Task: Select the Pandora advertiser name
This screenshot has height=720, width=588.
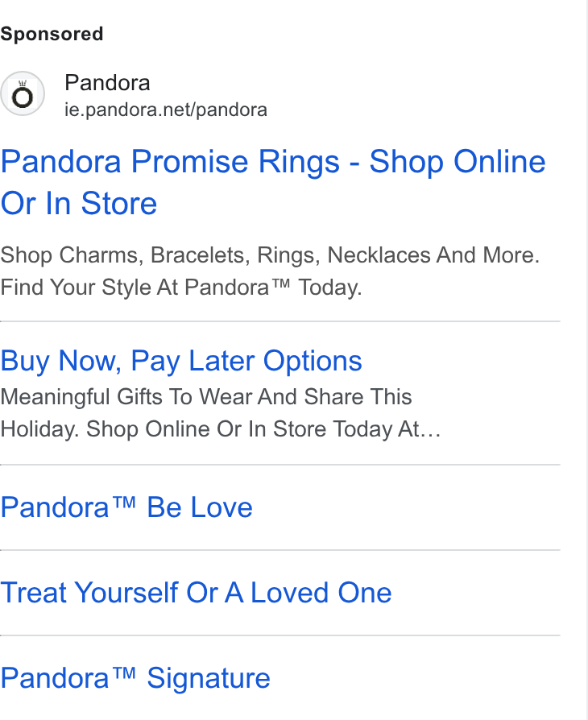Action: (x=107, y=83)
